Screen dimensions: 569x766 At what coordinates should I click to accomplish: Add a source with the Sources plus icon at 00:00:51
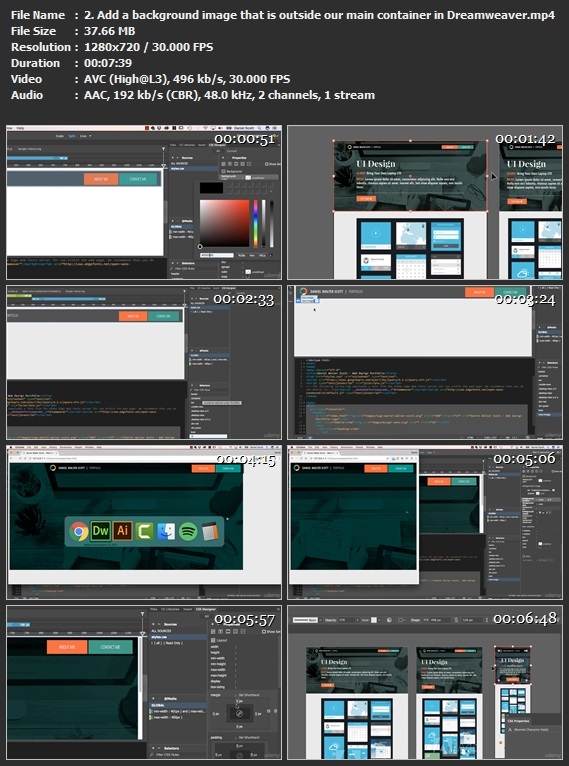tap(172, 158)
